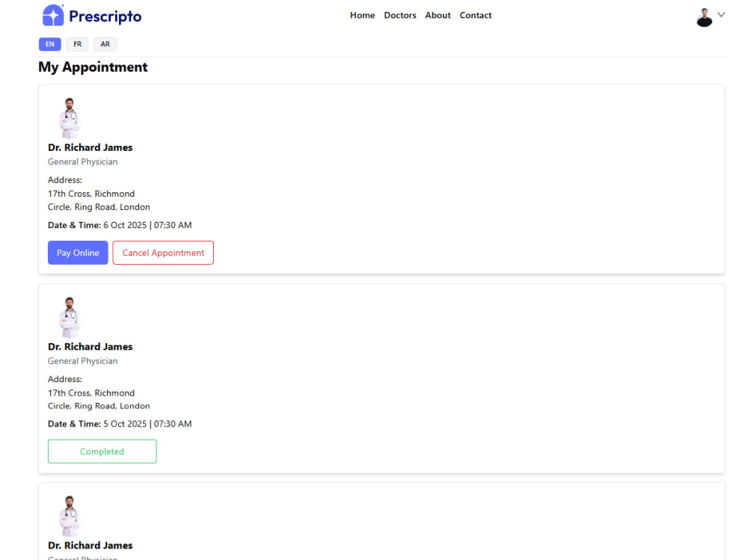Click the 6 Oct 2025 | 07:30 AM text
This screenshot has height=560, width=748.
(x=147, y=225)
